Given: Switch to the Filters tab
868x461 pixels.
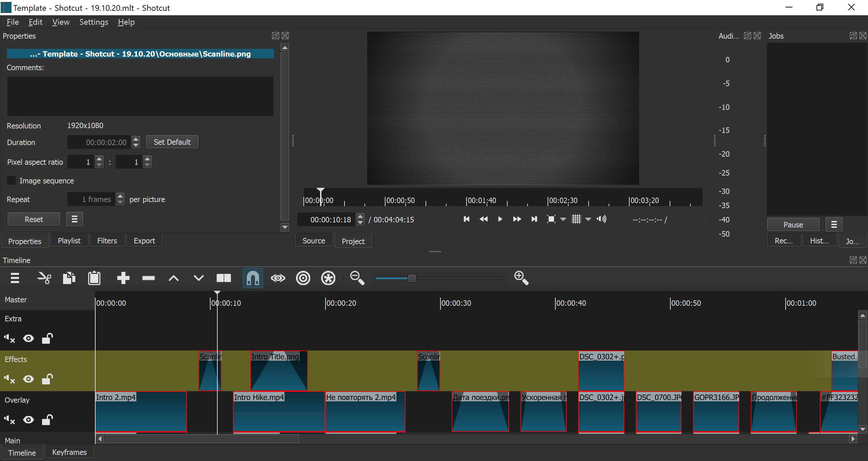Looking at the screenshot, I should point(107,241).
